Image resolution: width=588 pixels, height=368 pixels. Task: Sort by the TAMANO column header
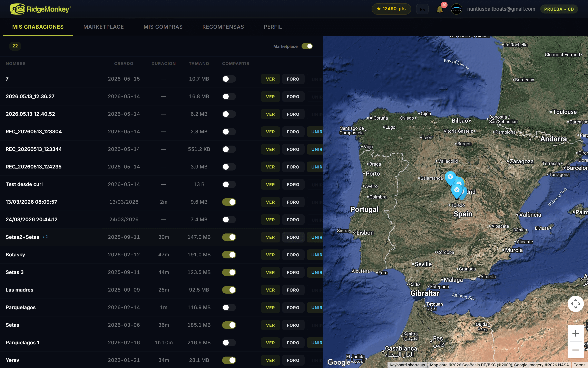point(199,64)
